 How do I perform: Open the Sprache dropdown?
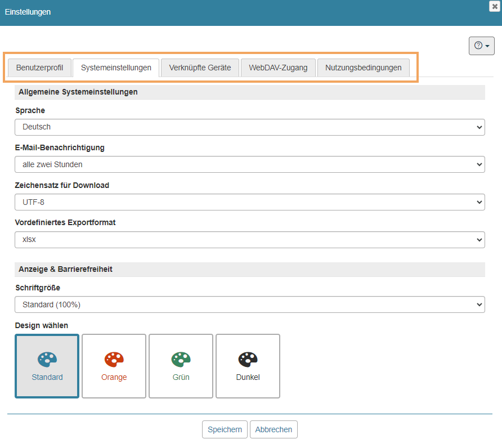click(x=249, y=127)
